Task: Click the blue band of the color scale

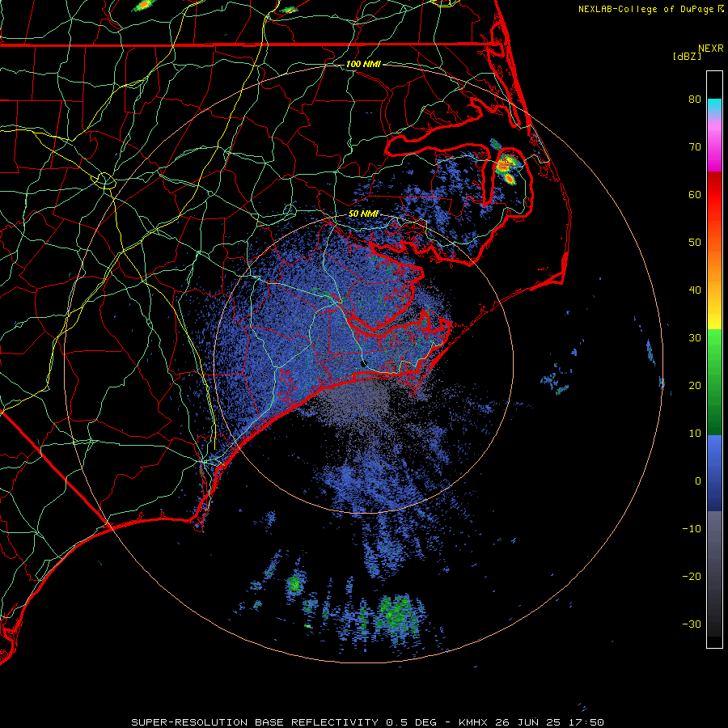Action: [x=714, y=473]
